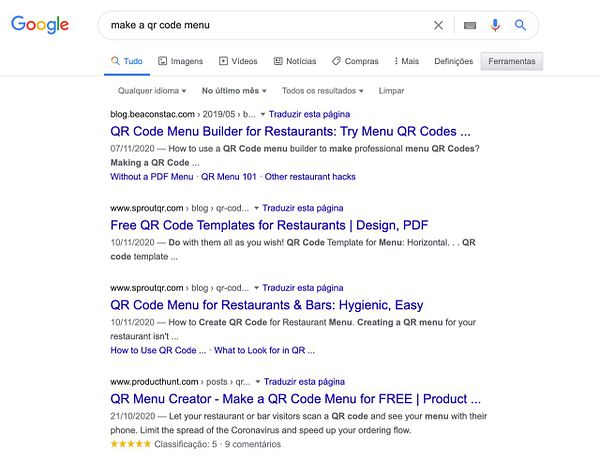Switch to the Vídeos tab

[x=238, y=61]
